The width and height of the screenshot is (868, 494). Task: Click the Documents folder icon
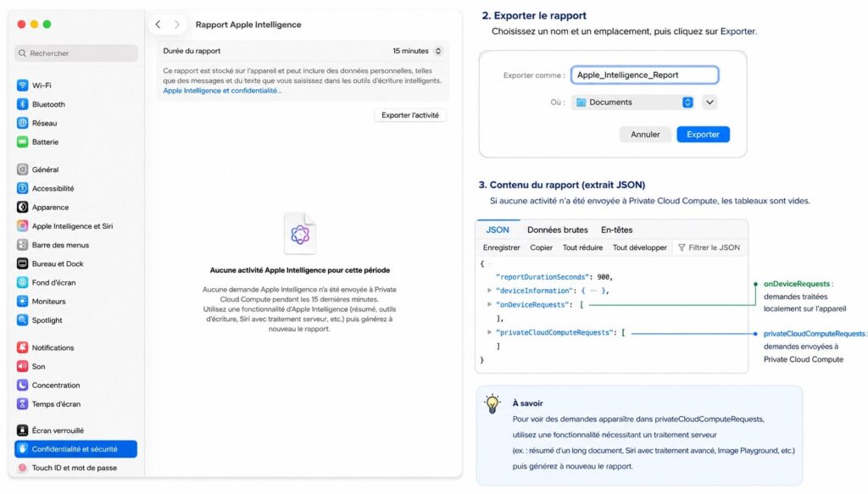click(581, 102)
